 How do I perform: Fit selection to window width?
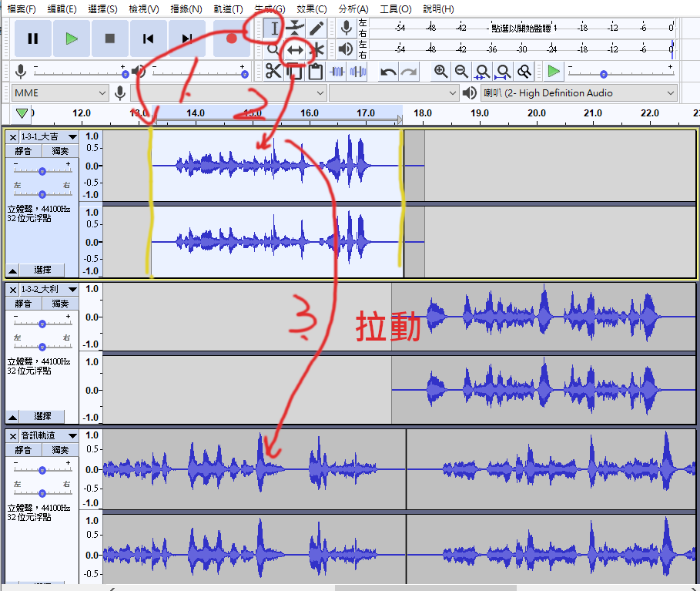tap(482, 71)
